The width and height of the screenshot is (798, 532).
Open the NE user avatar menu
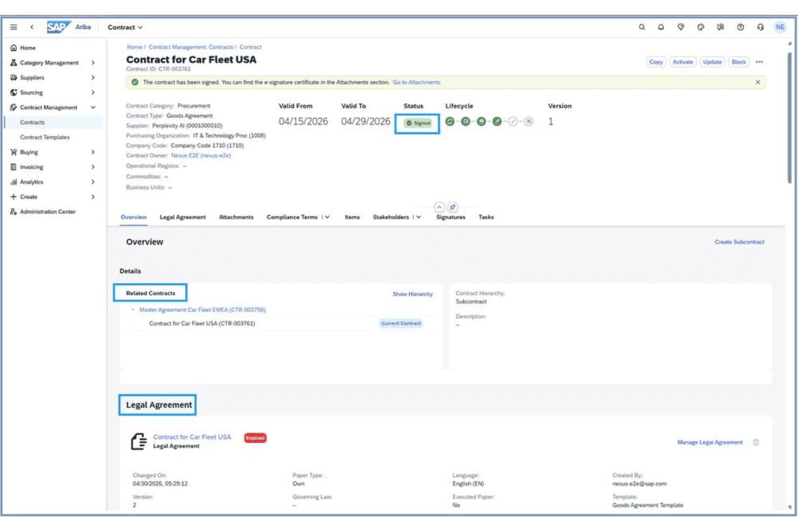point(780,27)
